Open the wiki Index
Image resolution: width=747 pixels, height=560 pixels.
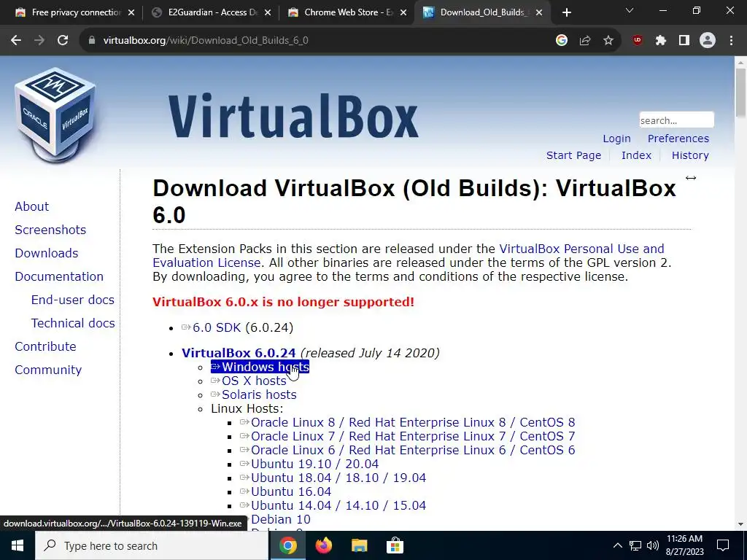pyautogui.click(x=636, y=155)
